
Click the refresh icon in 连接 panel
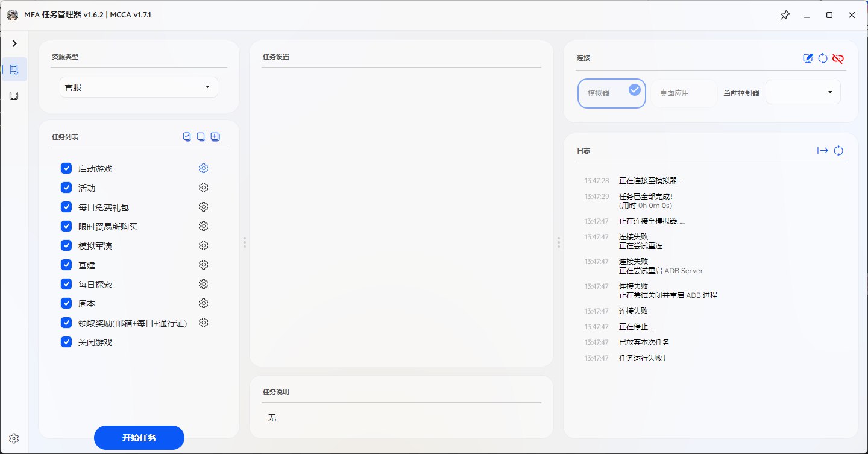click(x=823, y=58)
